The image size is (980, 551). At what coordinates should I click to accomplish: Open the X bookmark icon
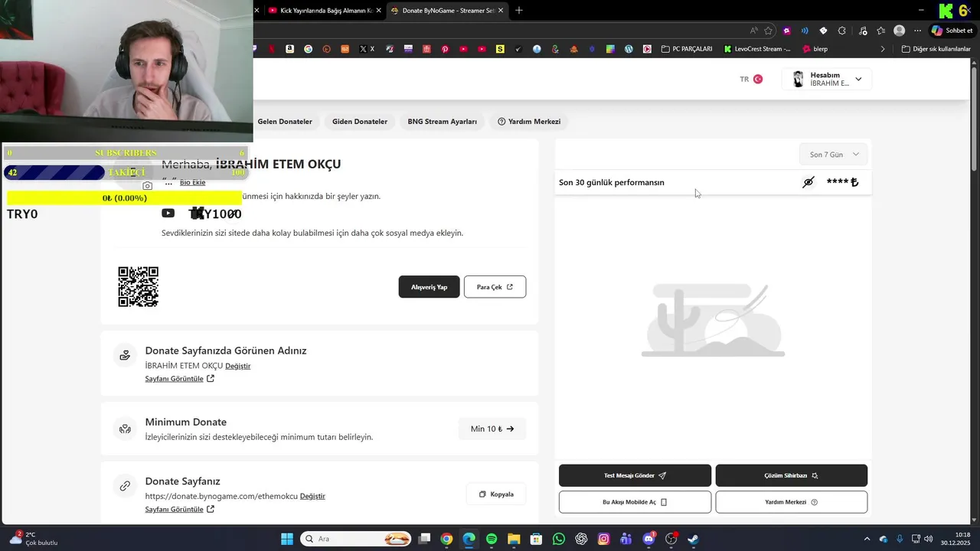tap(367, 49)
